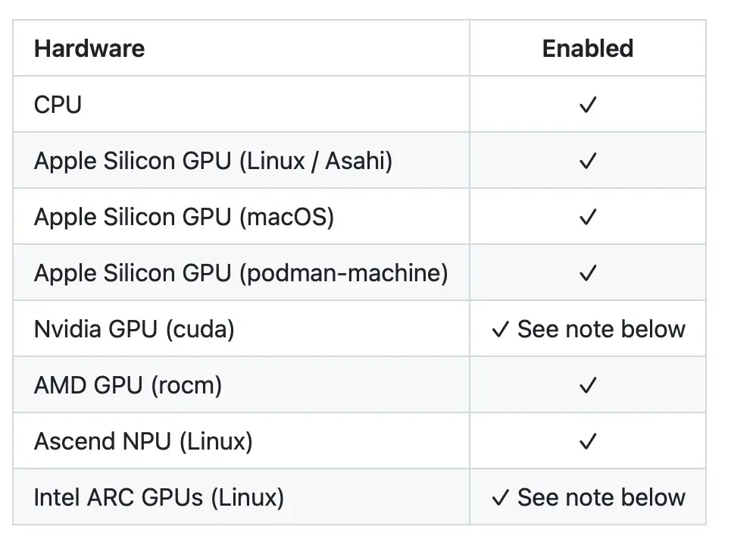The image size is (756, 558).
Task: Click the checkmark before Nvidia's "See note below"
Action: (500, 329)
